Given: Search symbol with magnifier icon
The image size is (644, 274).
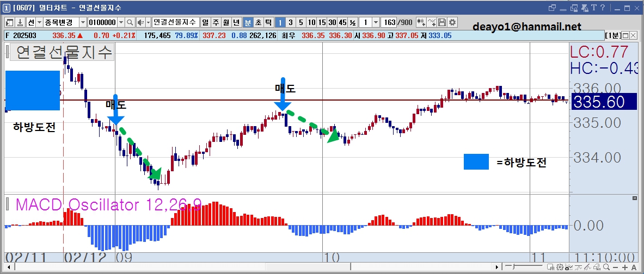Looking at the screenshot, I should (x=130, y=22).
